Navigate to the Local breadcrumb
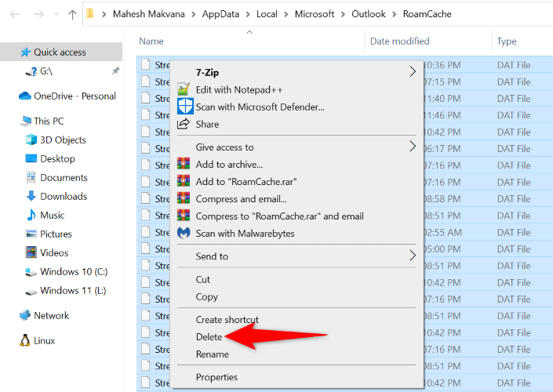The image size is (553, 392). (x=267, y=14)
